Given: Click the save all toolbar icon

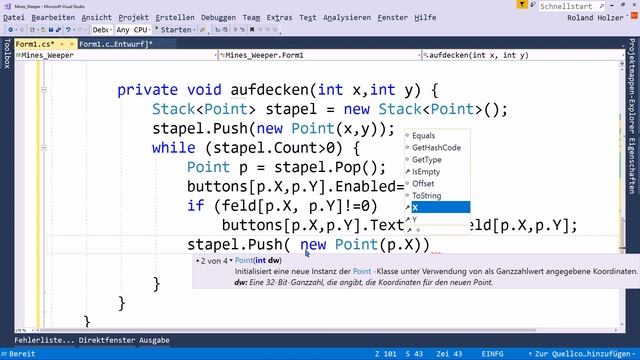Looking at the screenshot, I should pos(58,30).
